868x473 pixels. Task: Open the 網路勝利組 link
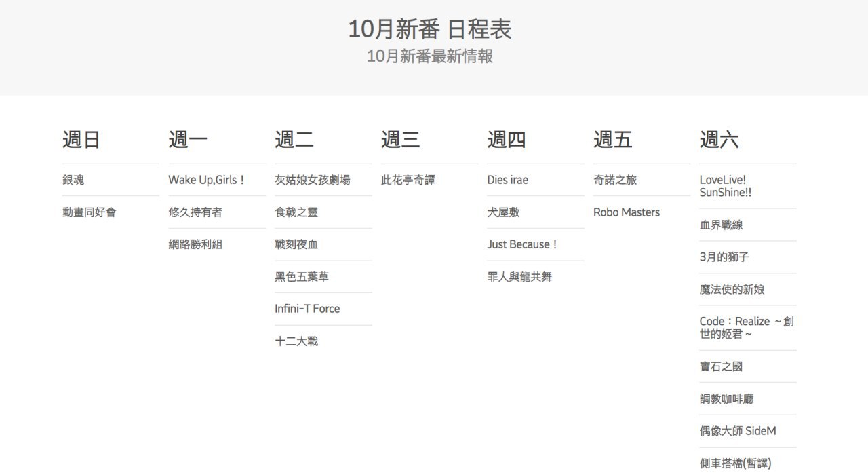[195, 244]
